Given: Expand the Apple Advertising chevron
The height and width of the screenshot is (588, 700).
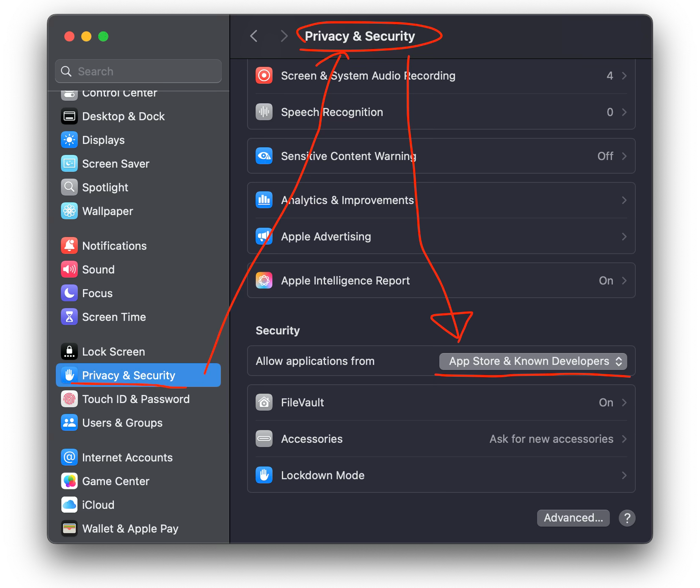Looking at the screenshot, I should click(624, 237).
